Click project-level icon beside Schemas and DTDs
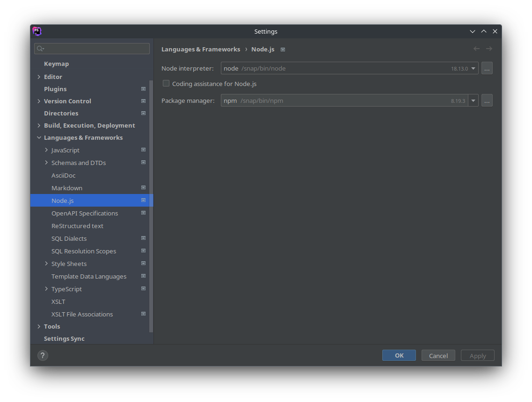 (x=143, y=162)
